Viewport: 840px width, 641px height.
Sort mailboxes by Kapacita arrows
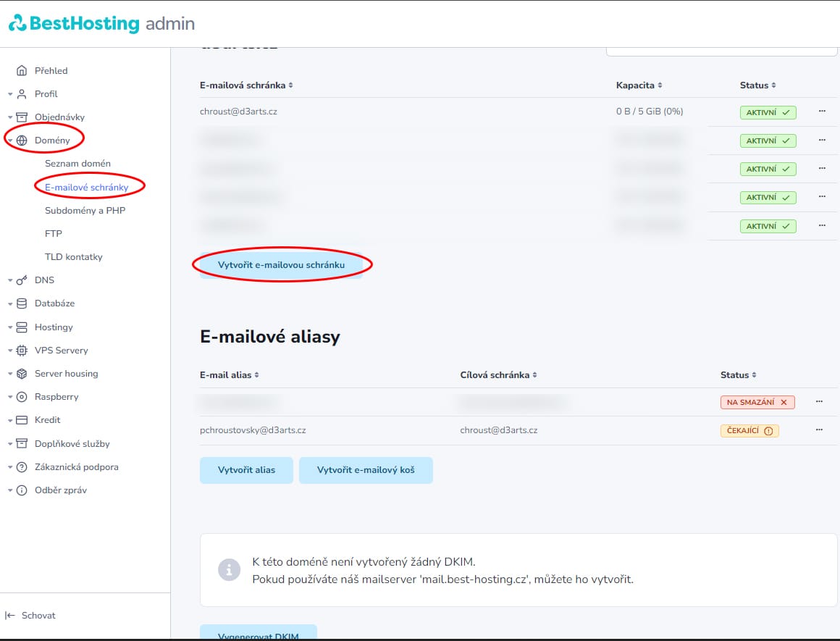(660, 85)
